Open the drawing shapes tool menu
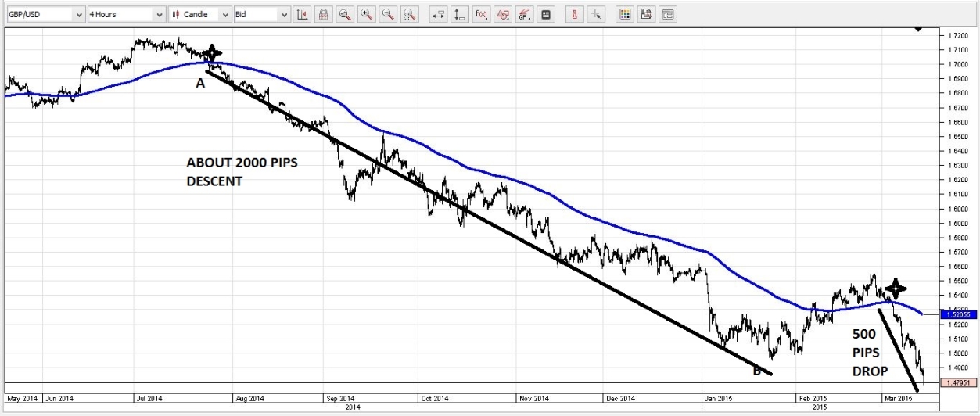 click(x=504, y=14)
